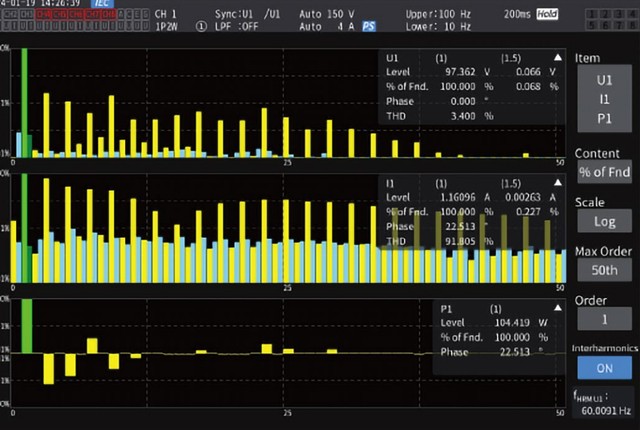This screenshot has width=640, height=430.
Task: Select I1 order 1.5 percentage '0.227'
Action: point(528,212)
